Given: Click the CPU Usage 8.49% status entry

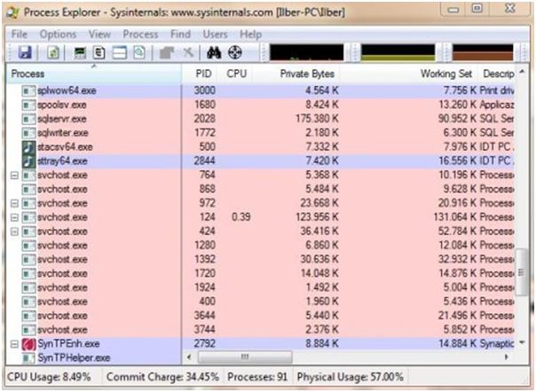Looking at the screenshot, I should click(x=49, y=377).
